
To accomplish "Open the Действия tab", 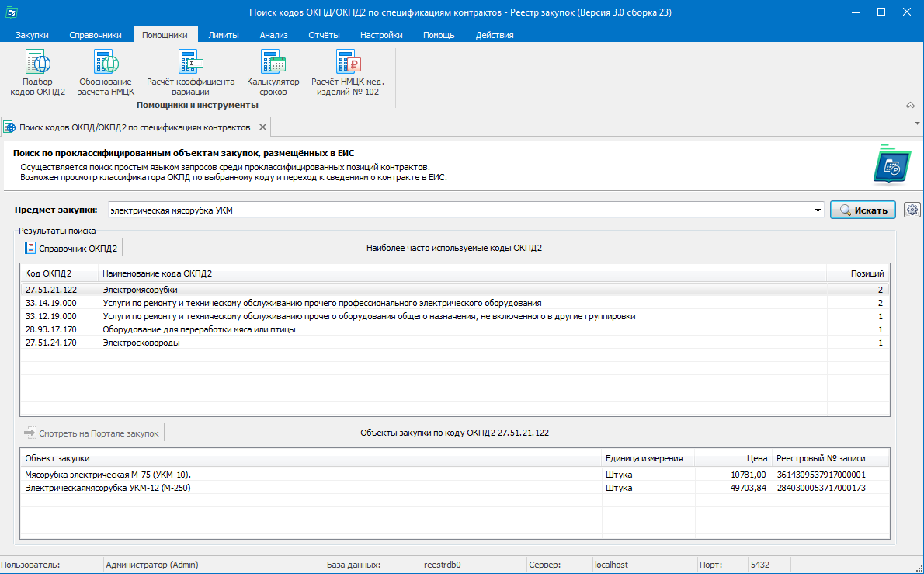I will point(495,35).
